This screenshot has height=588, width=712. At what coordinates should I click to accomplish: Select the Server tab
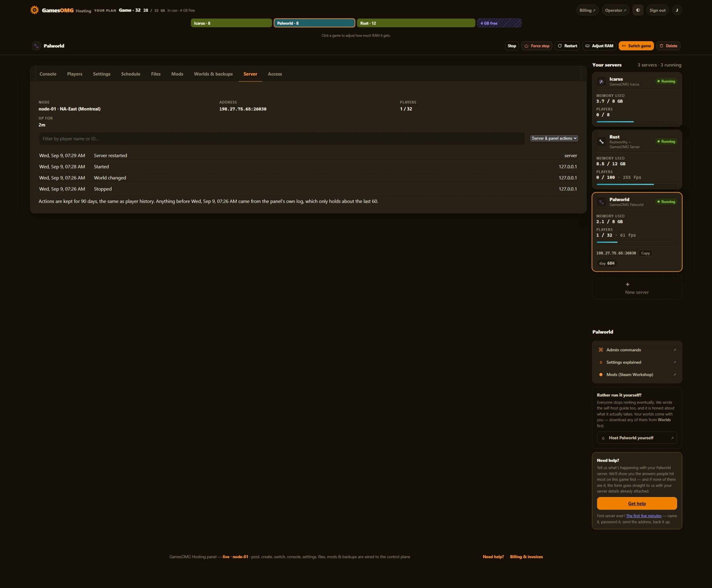click(250, 74)
